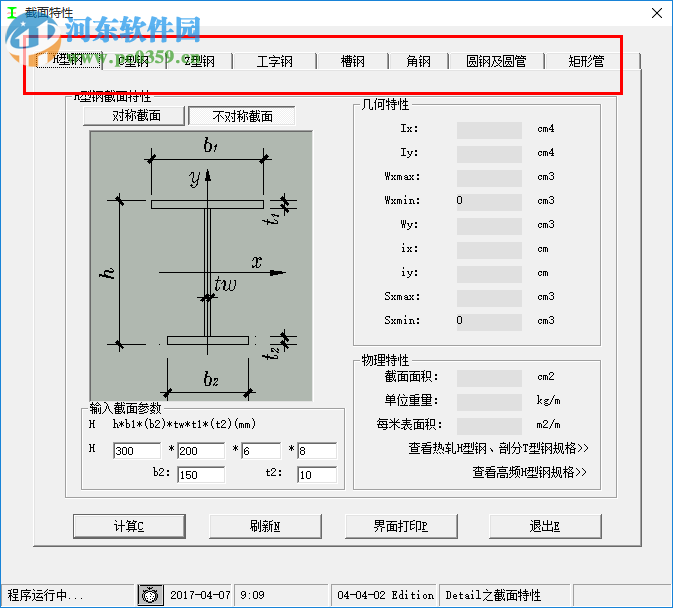Click the 每米表面积 value field
The image size is (673, 608).
coord(489,426)
